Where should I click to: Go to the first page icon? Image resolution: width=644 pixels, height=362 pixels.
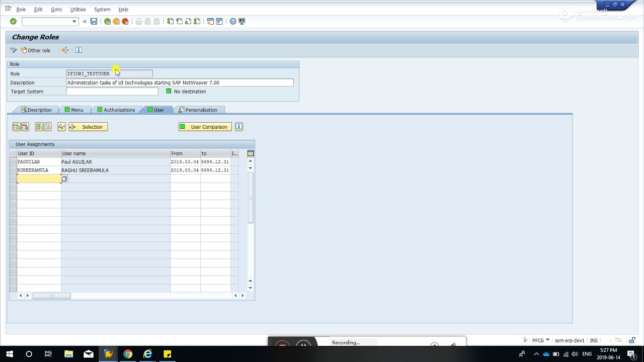[x=170, y=21]
